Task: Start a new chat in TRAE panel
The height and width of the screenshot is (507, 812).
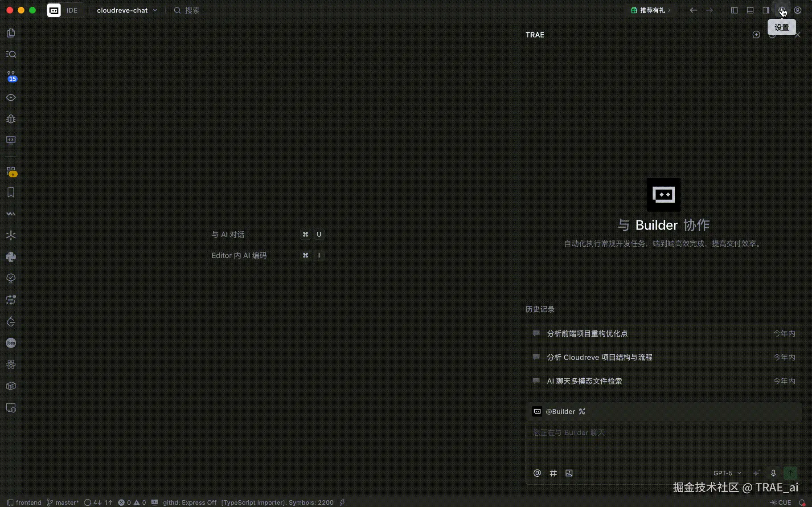Action: point(756,35)
